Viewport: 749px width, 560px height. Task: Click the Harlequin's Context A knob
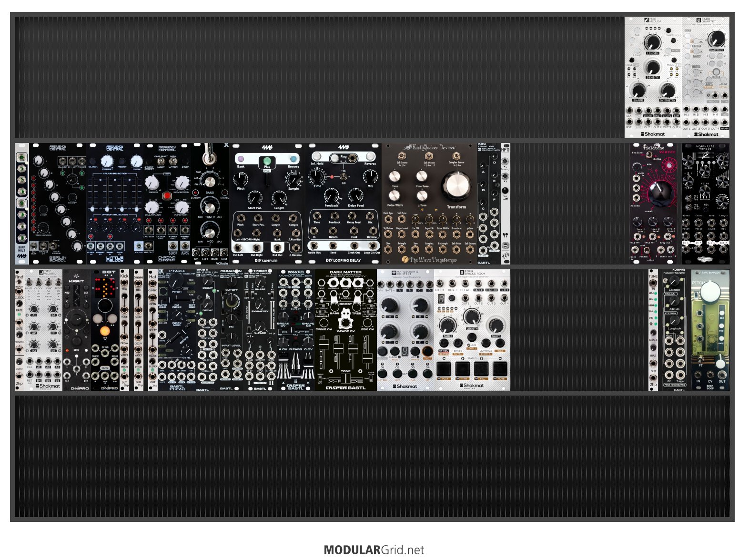[x=390, y=305]
